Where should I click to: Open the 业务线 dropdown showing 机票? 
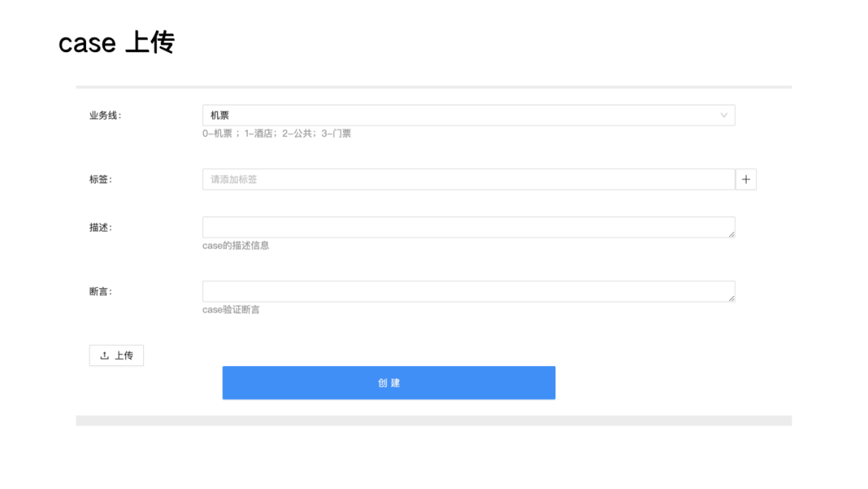coord(469,115)
